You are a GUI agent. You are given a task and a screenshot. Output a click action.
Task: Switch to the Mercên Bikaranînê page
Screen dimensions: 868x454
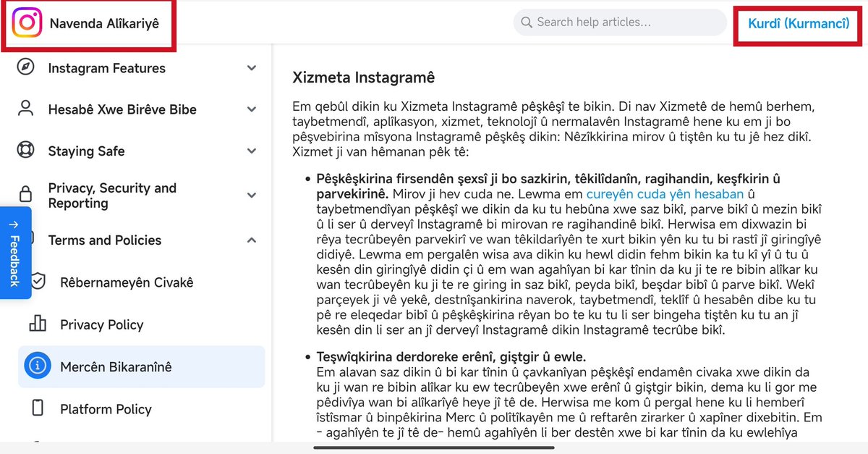pyautogui.click(x=116, y=366)
